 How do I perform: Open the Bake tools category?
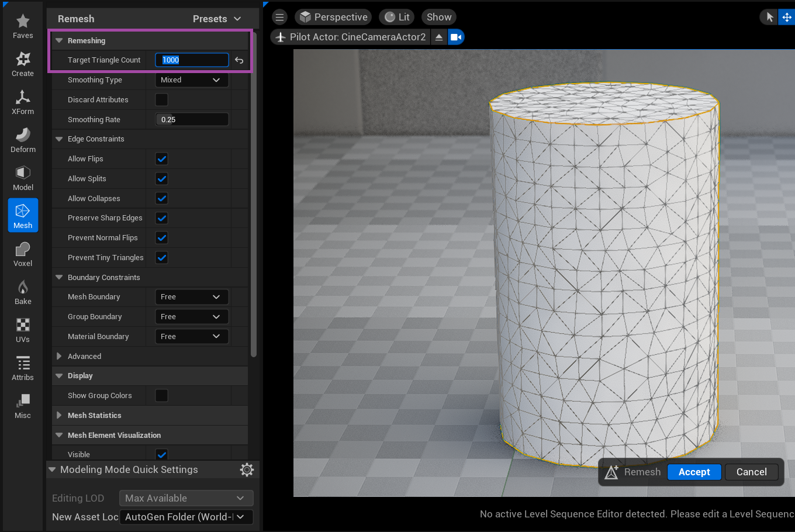(x=23, y=291)
